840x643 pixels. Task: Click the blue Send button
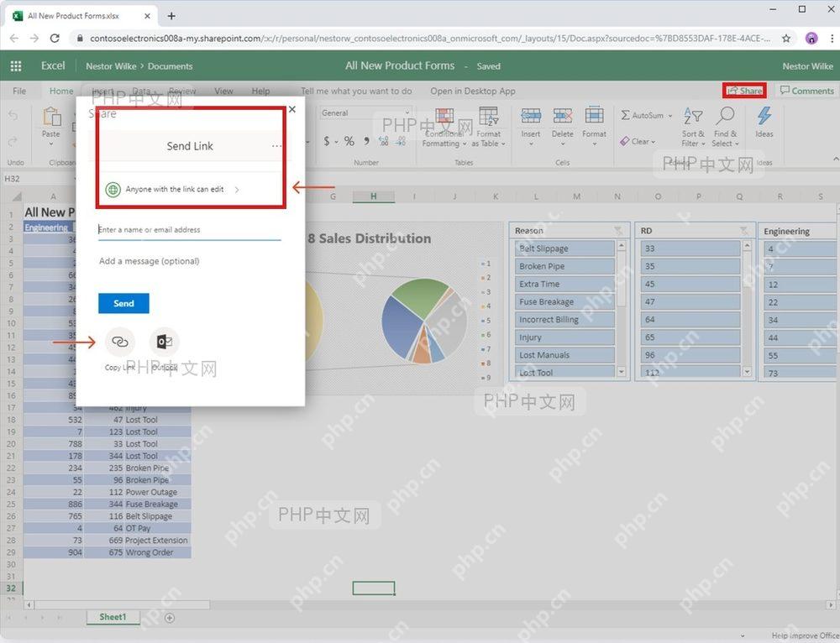tap(123, 304)
